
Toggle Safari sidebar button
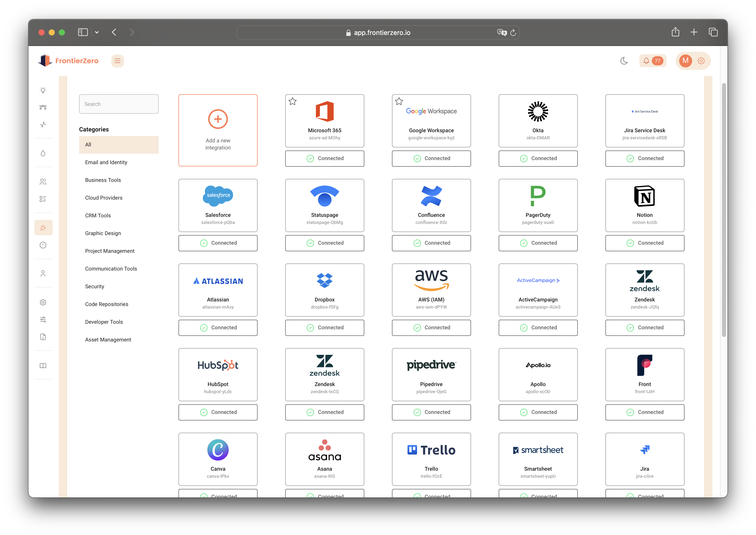pyautogui.click(x=83, y=32)
